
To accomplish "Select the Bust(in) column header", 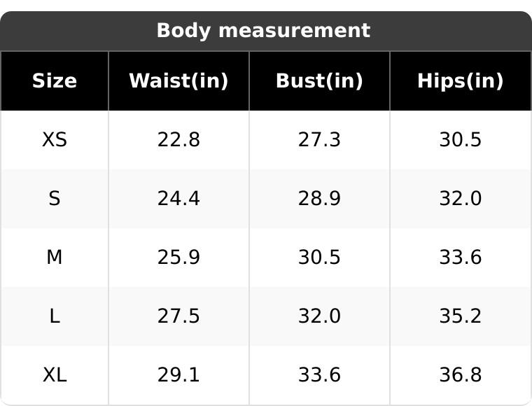I will point(320,80).
